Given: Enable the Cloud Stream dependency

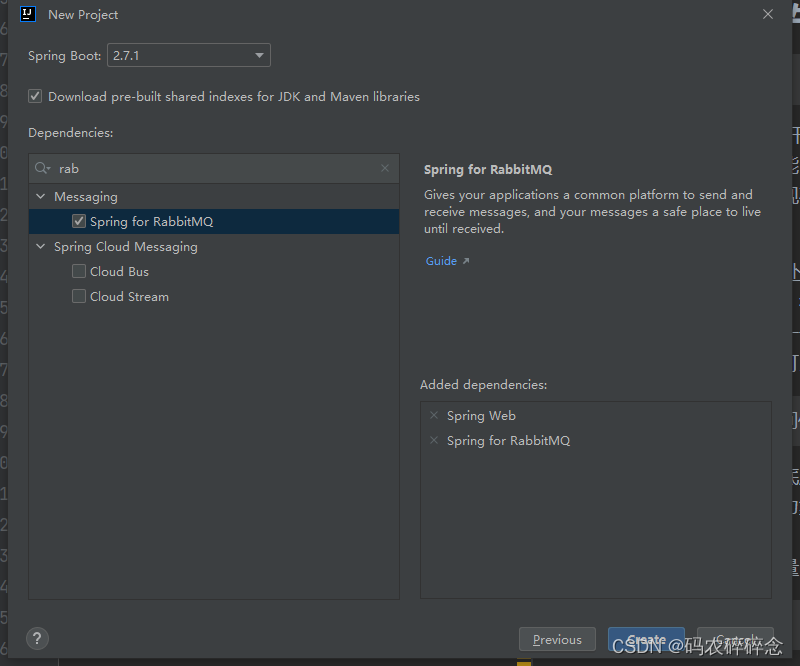Looking at the screenshot, I should click(79, 296).
